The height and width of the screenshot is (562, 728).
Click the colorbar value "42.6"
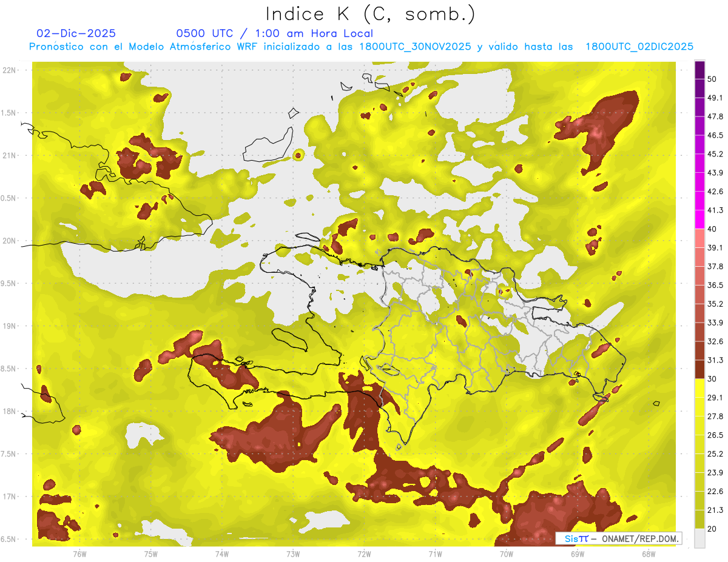(x=715, y=192)
